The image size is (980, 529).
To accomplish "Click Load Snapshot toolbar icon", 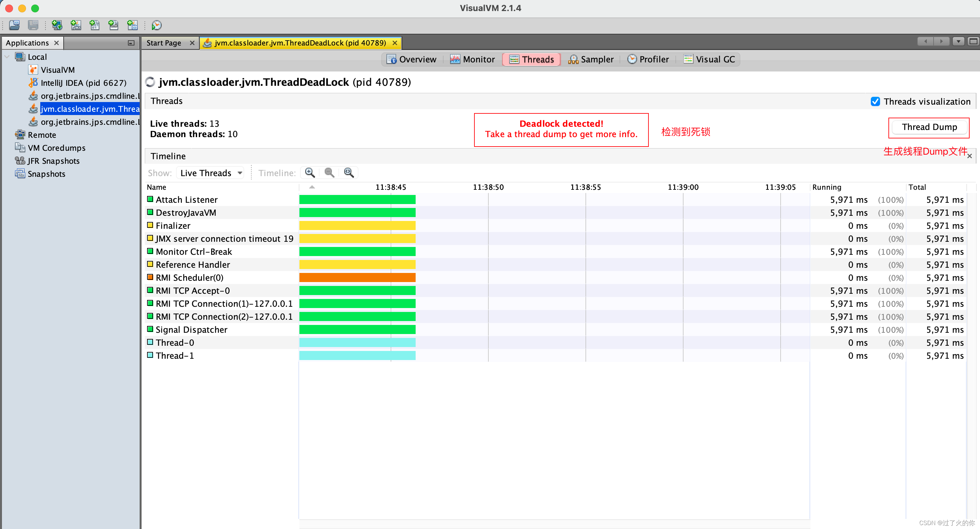I will tap(14, 25).
